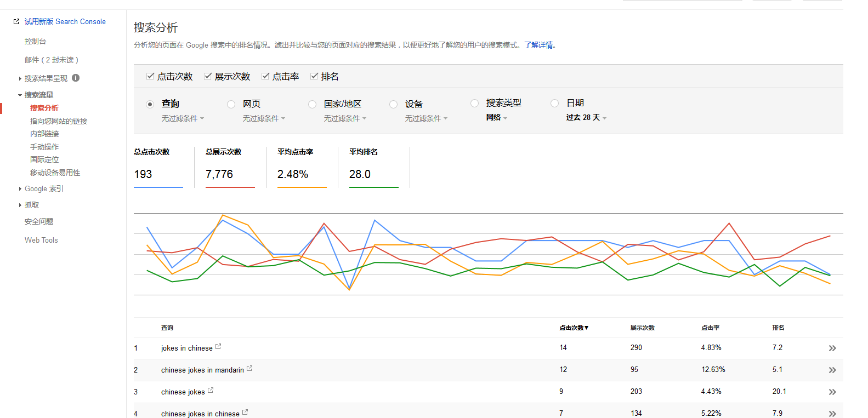Viewport: 868px width, 418px height.
Task: Click the 290 impressions value
Action: point(636,348)
